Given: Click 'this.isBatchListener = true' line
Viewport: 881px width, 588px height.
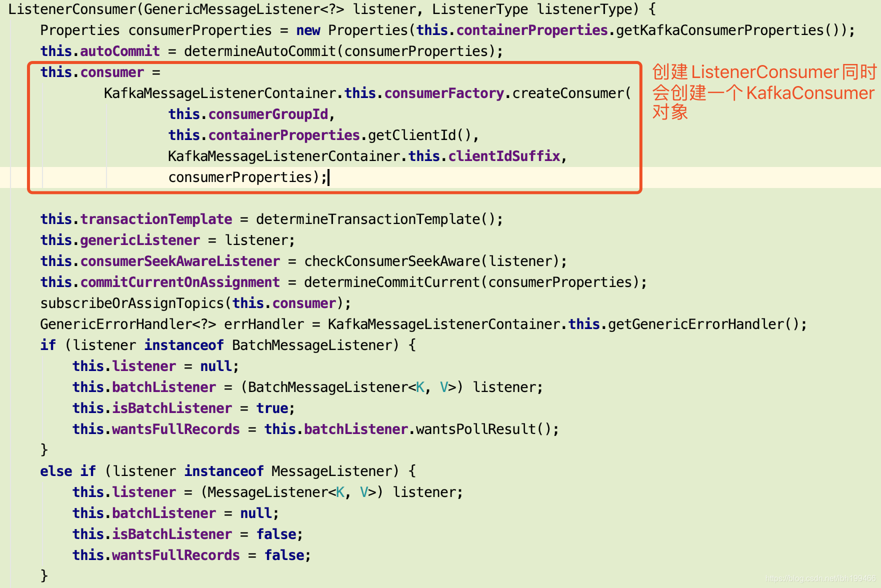Looking at the screenshot, I should (x=184, y=408).
